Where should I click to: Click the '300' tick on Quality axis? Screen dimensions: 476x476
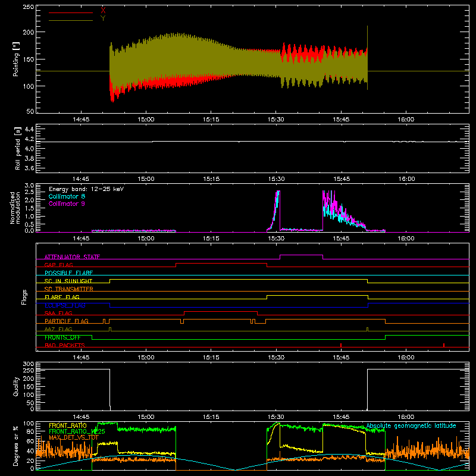click(x=29, y=364)
